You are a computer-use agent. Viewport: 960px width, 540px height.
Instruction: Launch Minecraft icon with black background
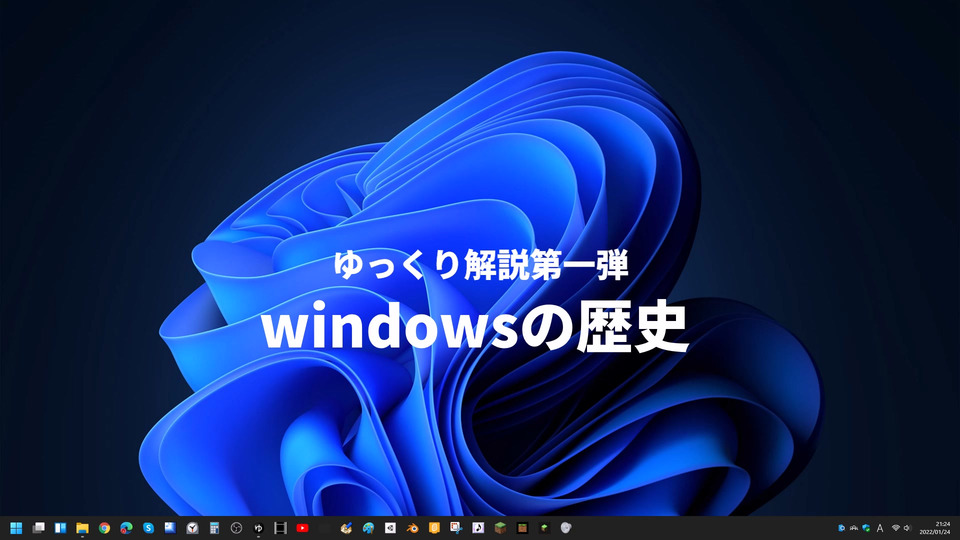coord(522,528)
